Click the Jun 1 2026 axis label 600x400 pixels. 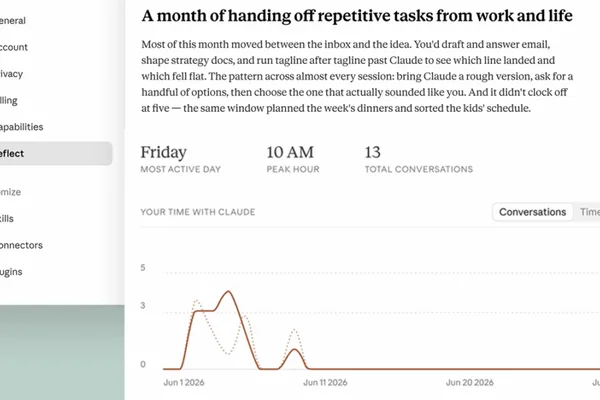(184, 382)
